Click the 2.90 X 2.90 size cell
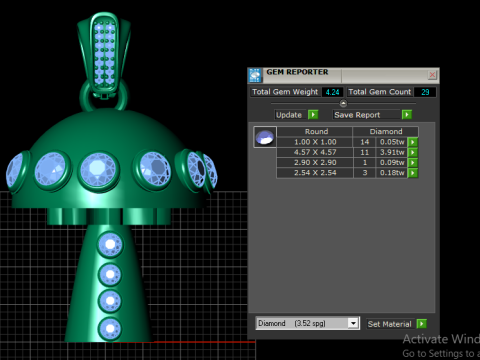Viewport: 480px width, 360px height. pos(315,163)
